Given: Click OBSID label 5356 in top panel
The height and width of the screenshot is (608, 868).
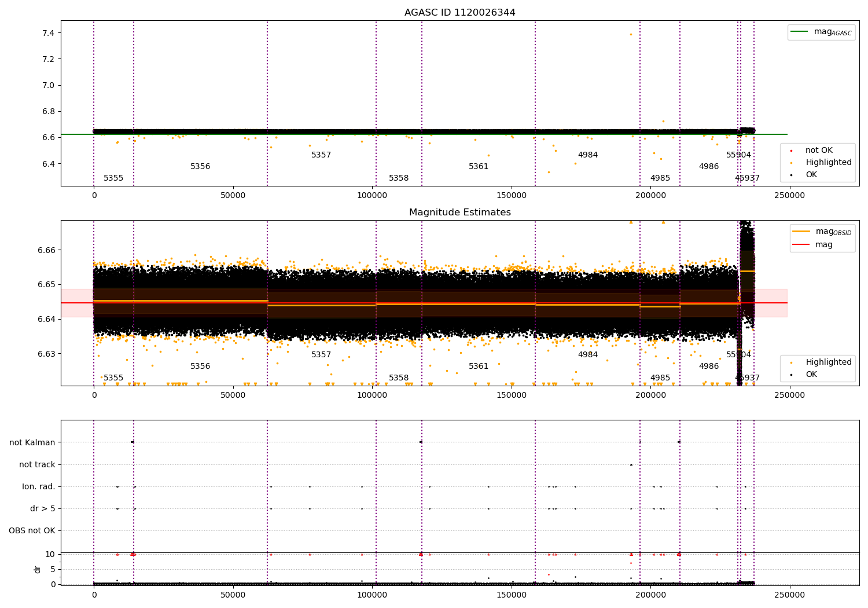Looking at the screenshot, I should [200, 167].
